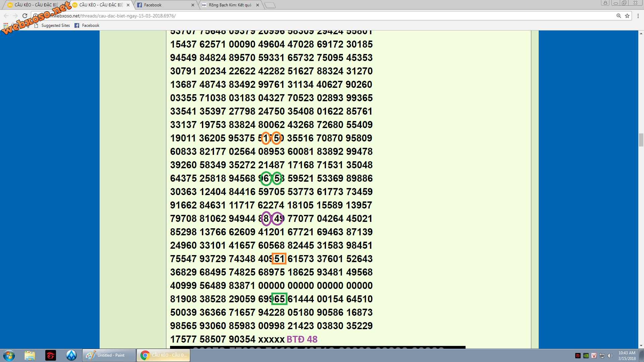Open File Explorer from taskbar

tap(30, 355)
